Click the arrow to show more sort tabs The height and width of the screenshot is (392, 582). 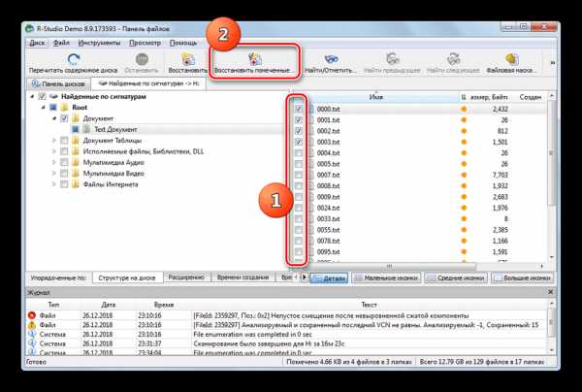(305, 278)
